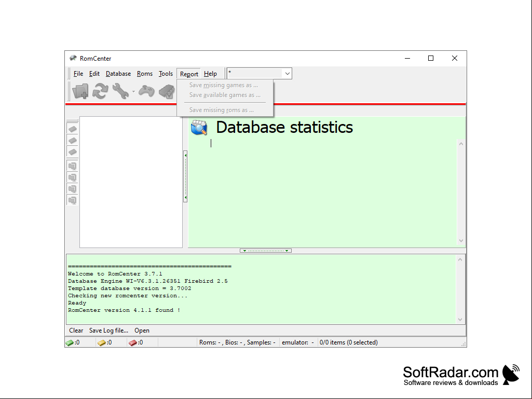This screenshot has height=399, width=532.
Task: Click the asterisk filter text field
Action: (255, 73)
